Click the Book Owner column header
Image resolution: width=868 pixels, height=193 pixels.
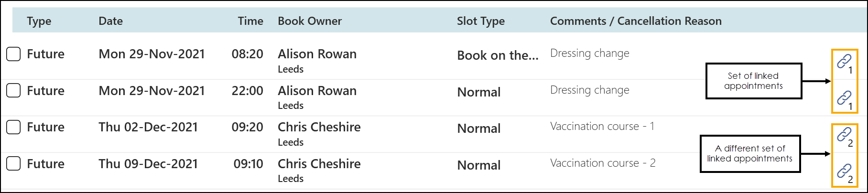[x=310, y=21]
